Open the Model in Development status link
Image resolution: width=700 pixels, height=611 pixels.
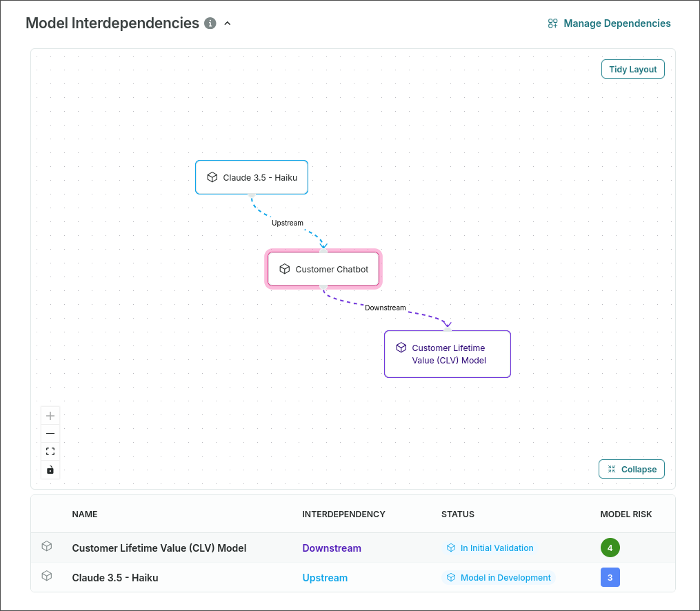(x=506, y=577)
